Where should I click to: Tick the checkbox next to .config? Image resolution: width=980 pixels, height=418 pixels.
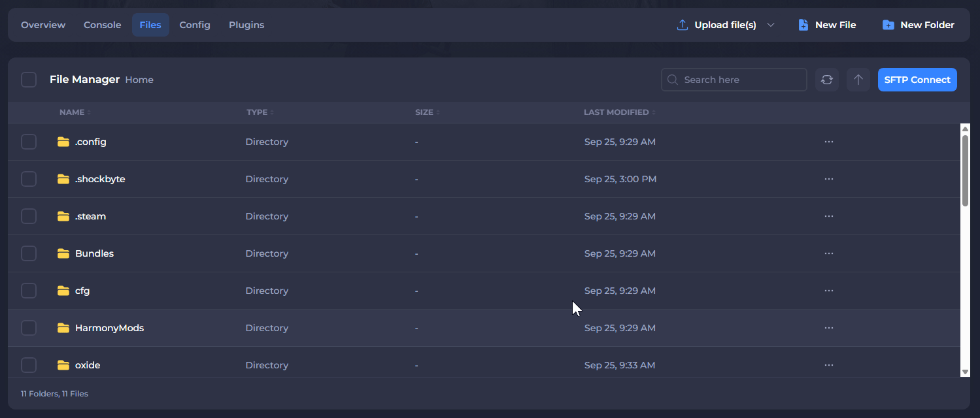29,142
